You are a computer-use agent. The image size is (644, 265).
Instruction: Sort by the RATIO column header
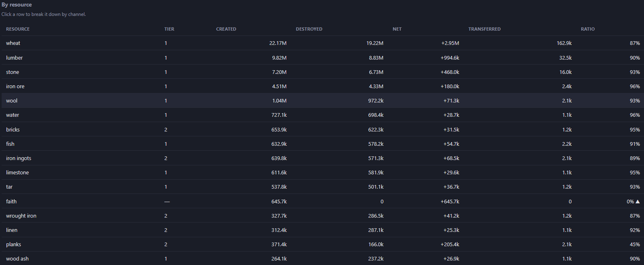pos(588,29)
